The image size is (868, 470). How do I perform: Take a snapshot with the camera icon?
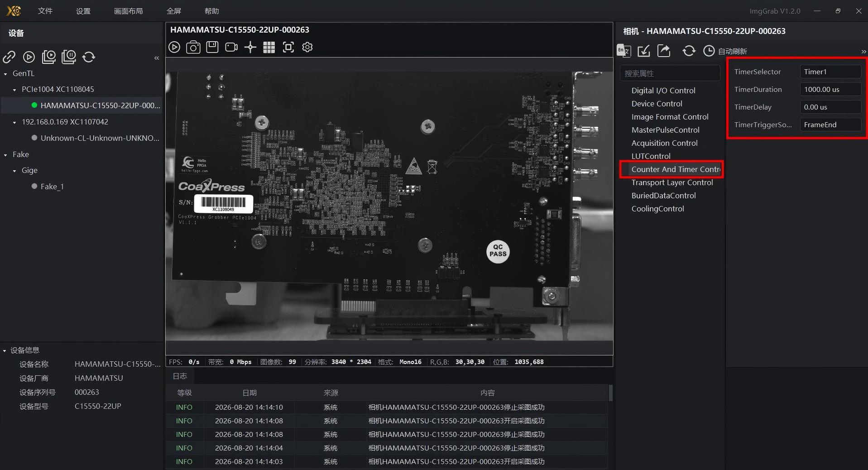point(193,47)
